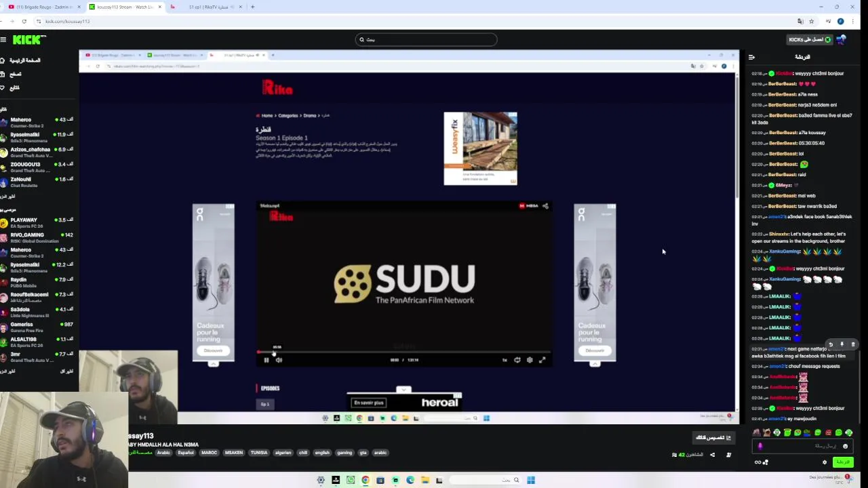868x488 pixels.
Task: Open the Chrome three-dot menu
Action: point(852,21)
